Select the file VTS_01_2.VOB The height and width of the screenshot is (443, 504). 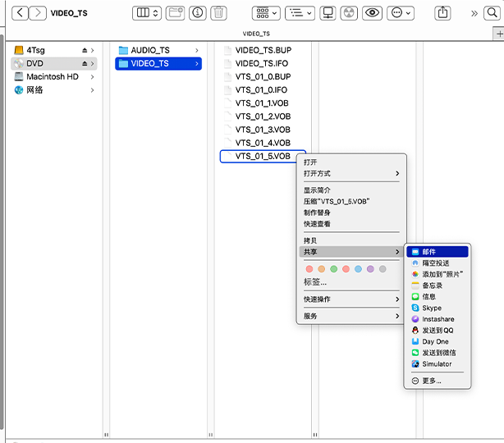(x=263, y=116)
